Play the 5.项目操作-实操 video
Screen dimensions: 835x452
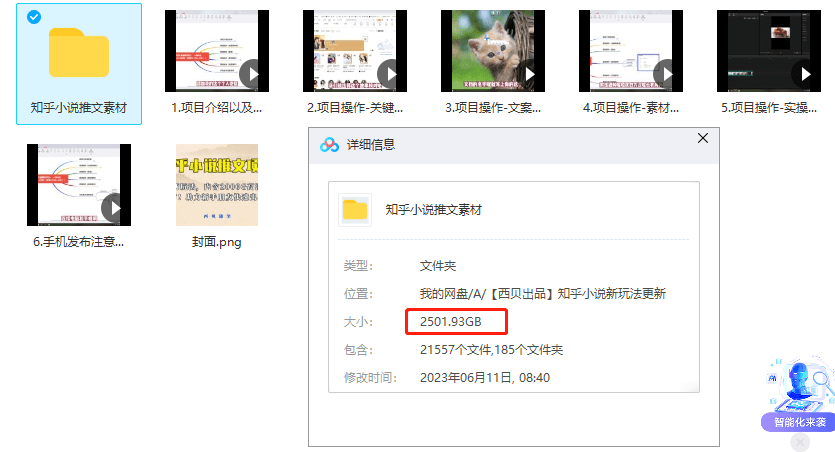[x=805, y=73]
